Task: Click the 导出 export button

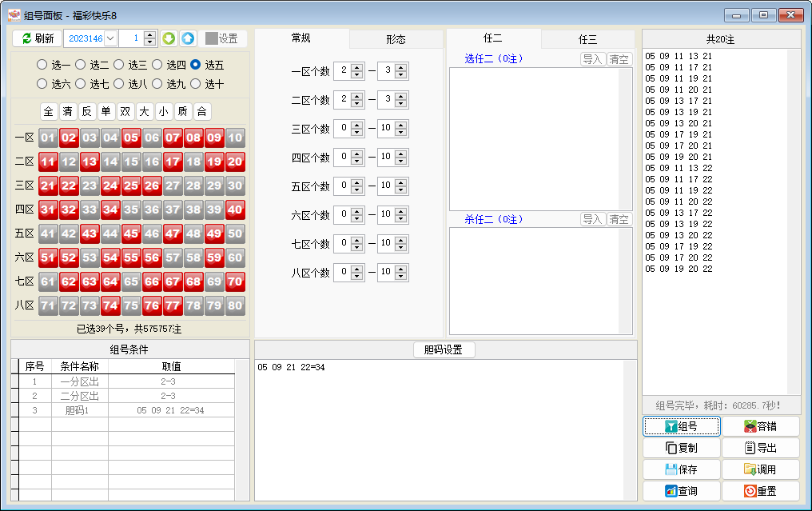Action: point(760,448)
